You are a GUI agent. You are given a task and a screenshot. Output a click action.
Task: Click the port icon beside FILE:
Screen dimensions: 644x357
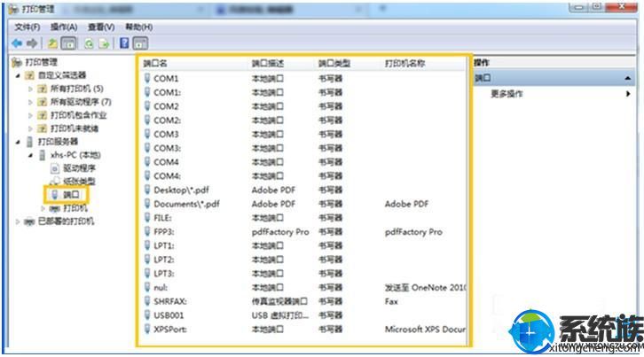click(x=147, y=218)
